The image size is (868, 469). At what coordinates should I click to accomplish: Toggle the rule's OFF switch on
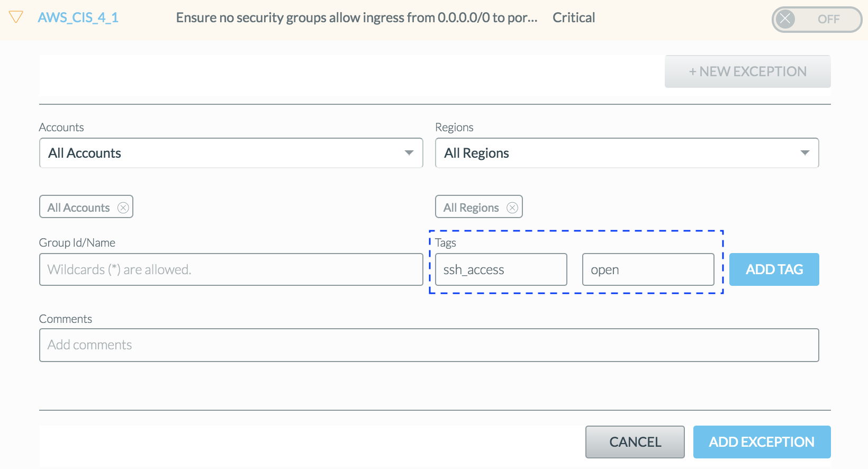point(816,20)
